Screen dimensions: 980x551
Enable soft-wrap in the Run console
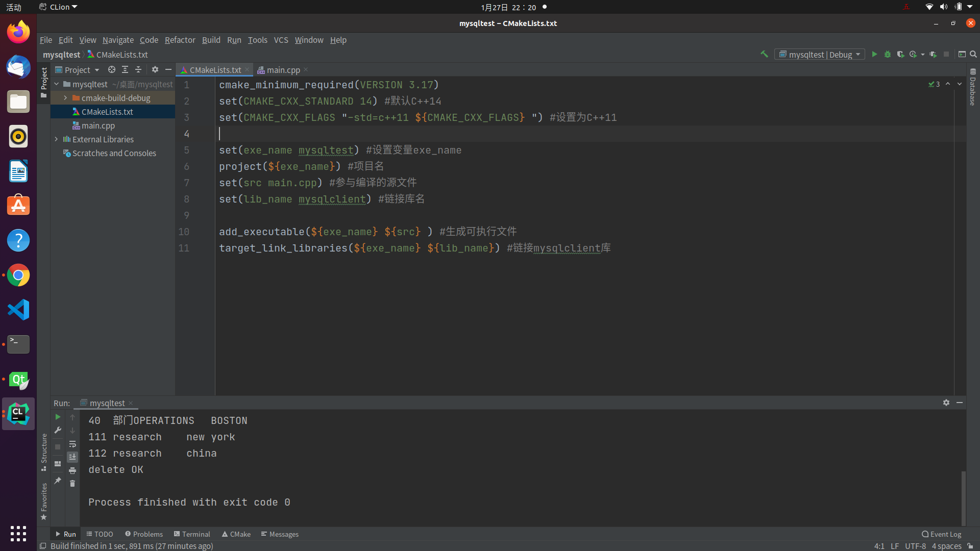click(72, 444)
